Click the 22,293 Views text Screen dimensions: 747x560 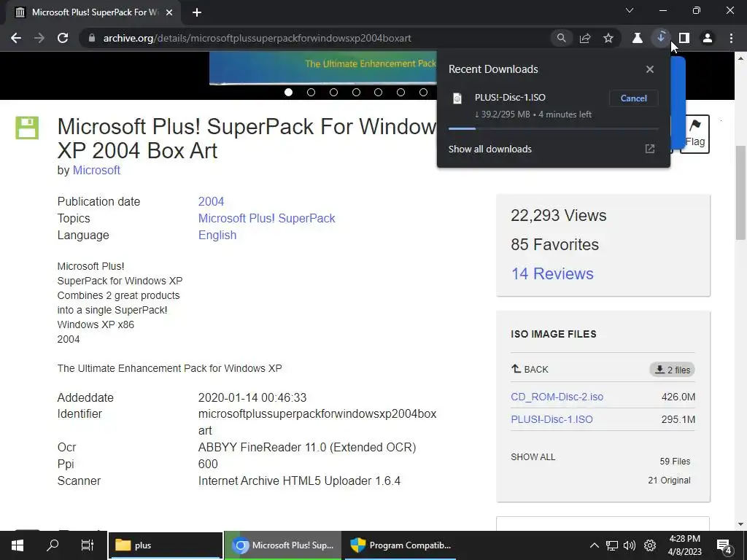point(558,216)
